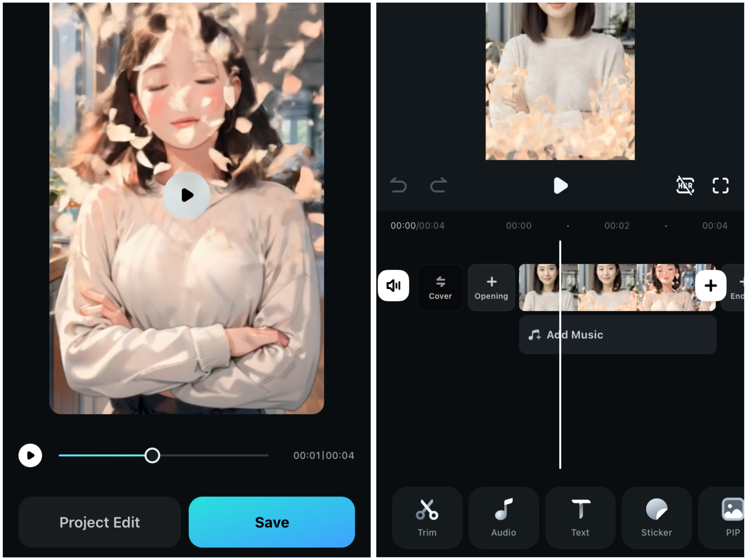Image resolution: width=747 pixels, height=560 pixels.
Task: Click the small round play button
Action: click(x=30, y=455)
